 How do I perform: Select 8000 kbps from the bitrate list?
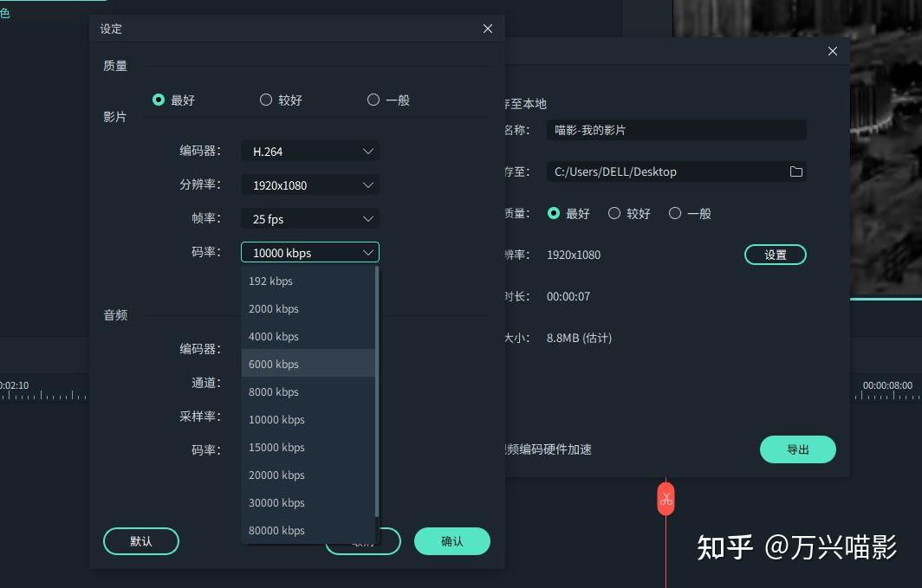tap(308, 391)
